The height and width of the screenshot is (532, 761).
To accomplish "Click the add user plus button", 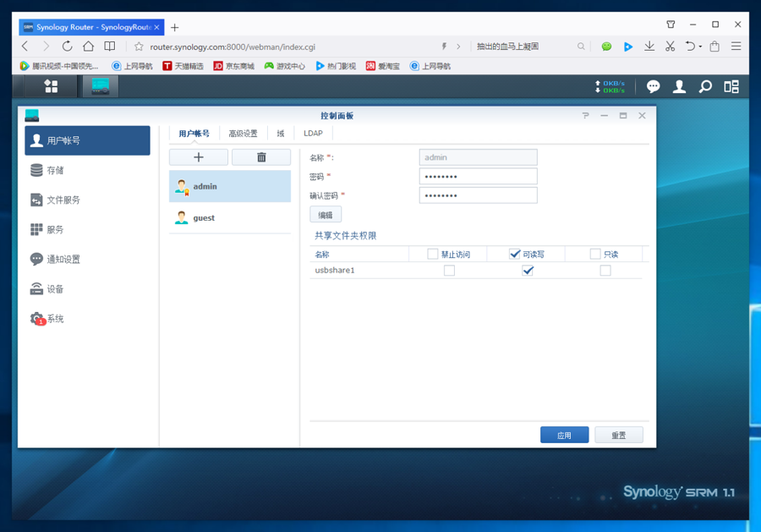I will (199, 157).
